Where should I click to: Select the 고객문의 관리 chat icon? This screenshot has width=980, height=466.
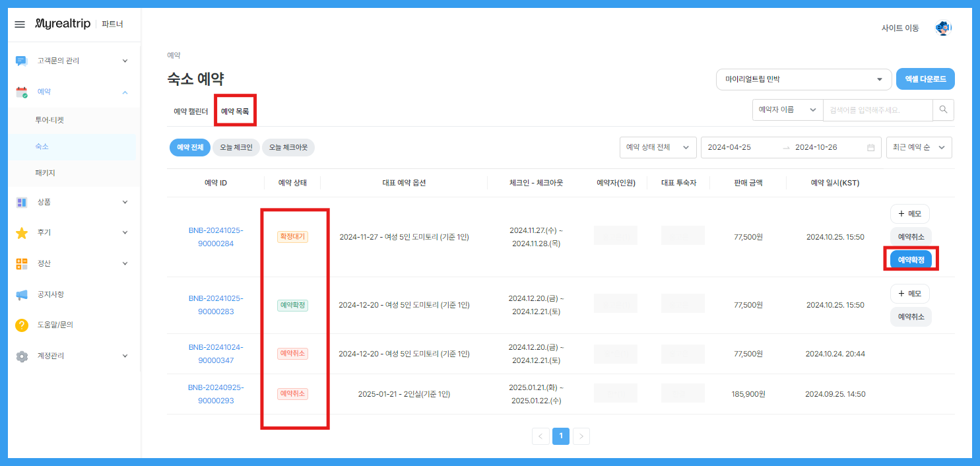click(20, 60)
